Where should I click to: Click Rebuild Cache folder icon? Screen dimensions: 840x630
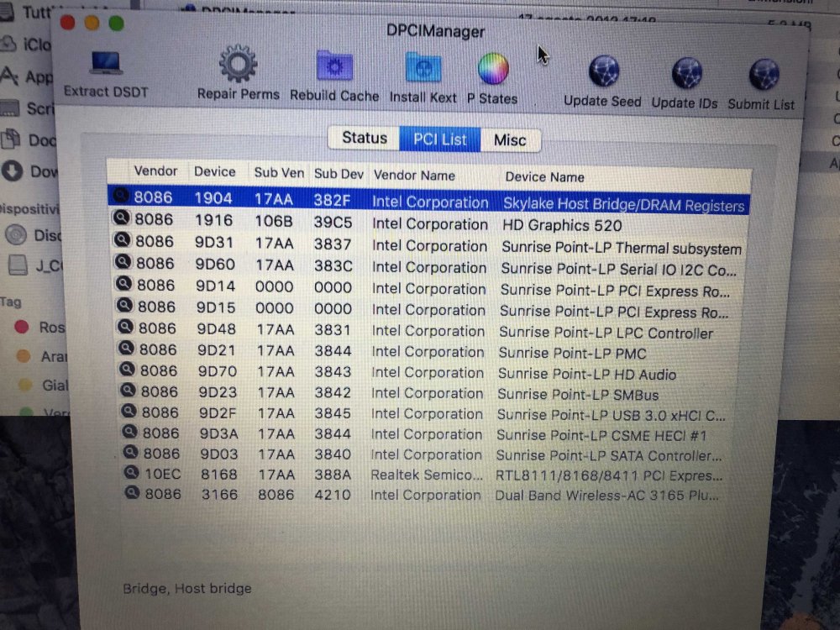pos(334,67)
